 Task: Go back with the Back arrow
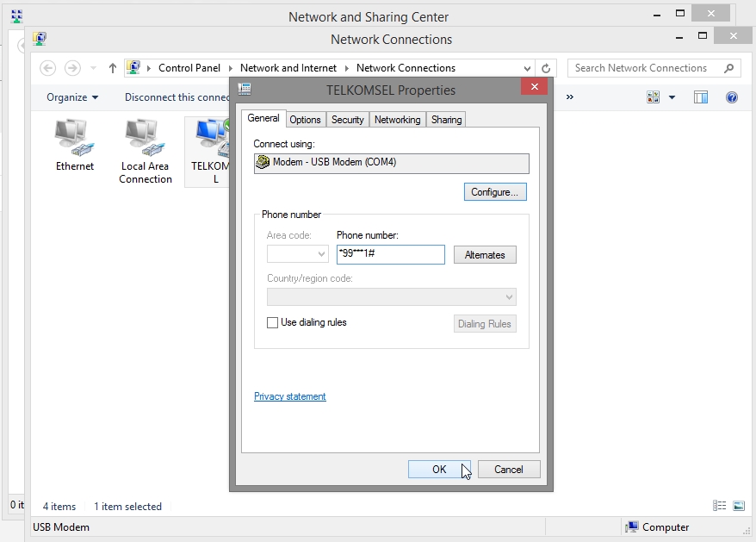[47, 68]
